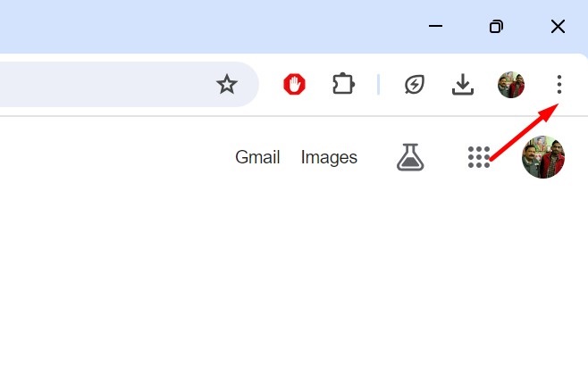
Task: Click the red ad blocker extension icon
Action: coord(294,85)
